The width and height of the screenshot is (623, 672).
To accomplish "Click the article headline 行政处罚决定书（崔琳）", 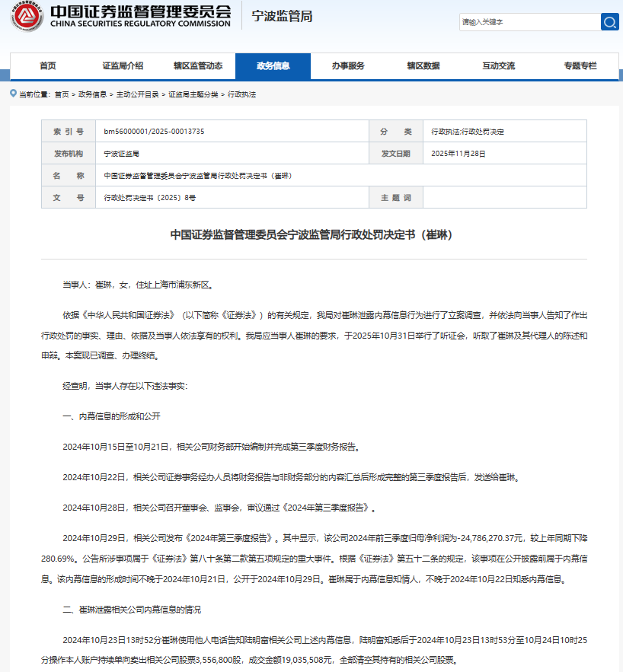I will pyautogui.click(x=314, y=234).
